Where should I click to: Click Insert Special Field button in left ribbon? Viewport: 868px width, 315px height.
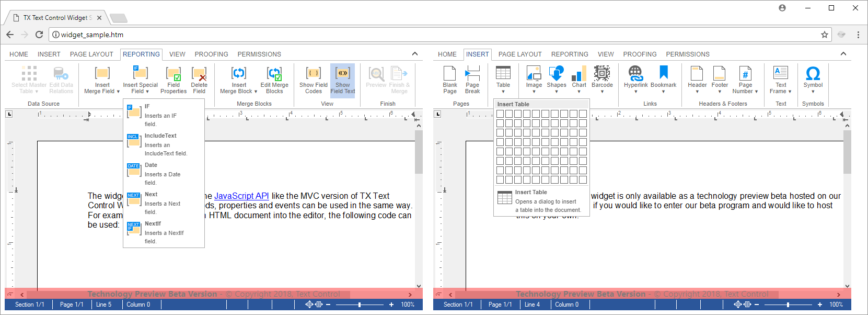(140, 80)
